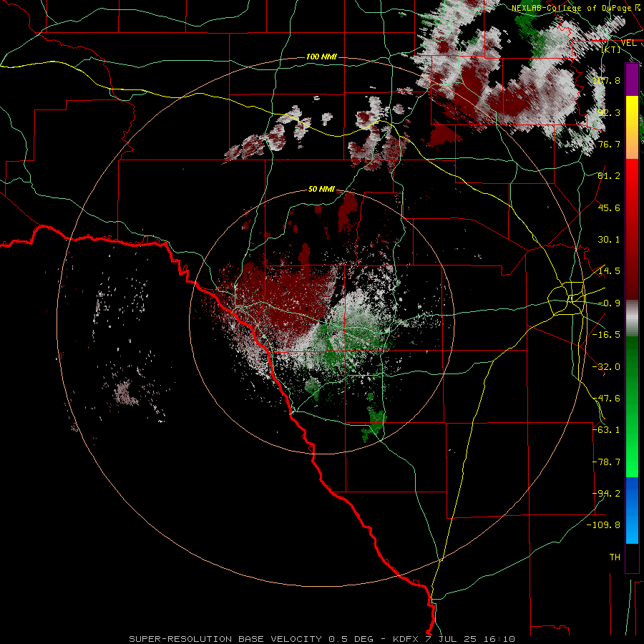Viewport: 644px width, 644px height.
Task: Click the purple segment of velocity color bar
Action: pyautogui.click(x=632, y=80)
